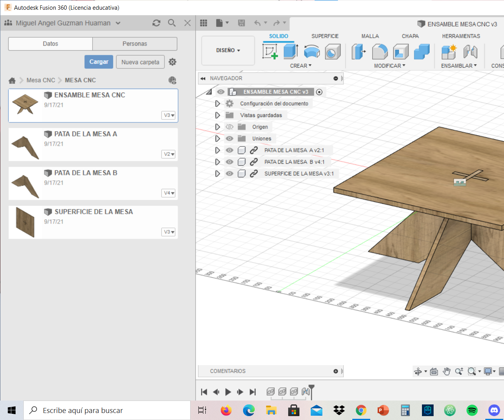Select the Create Sketch tool
Screen dimensions: 504x420
pos(270,51)
